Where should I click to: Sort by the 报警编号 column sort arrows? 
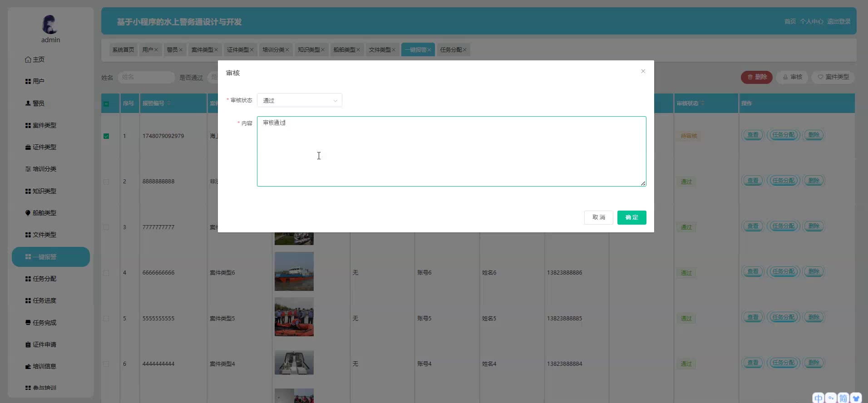(x=169, y=103)
